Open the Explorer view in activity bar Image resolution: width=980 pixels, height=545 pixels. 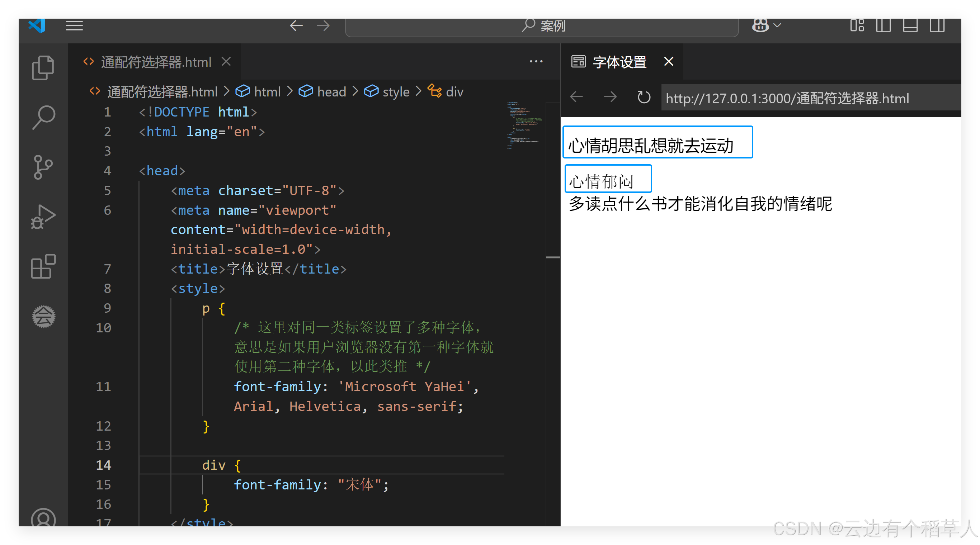(x=43, y=68)
